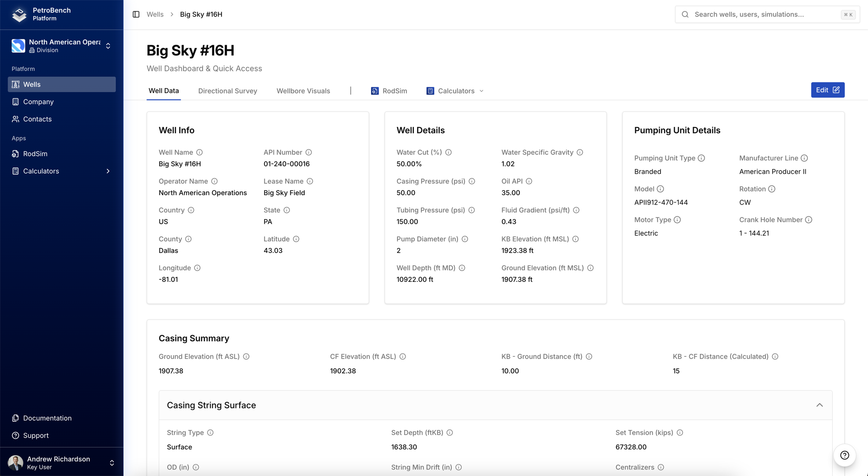Open the help question mark button
This screenshot has height=476, width=868.
pos(844,455)
